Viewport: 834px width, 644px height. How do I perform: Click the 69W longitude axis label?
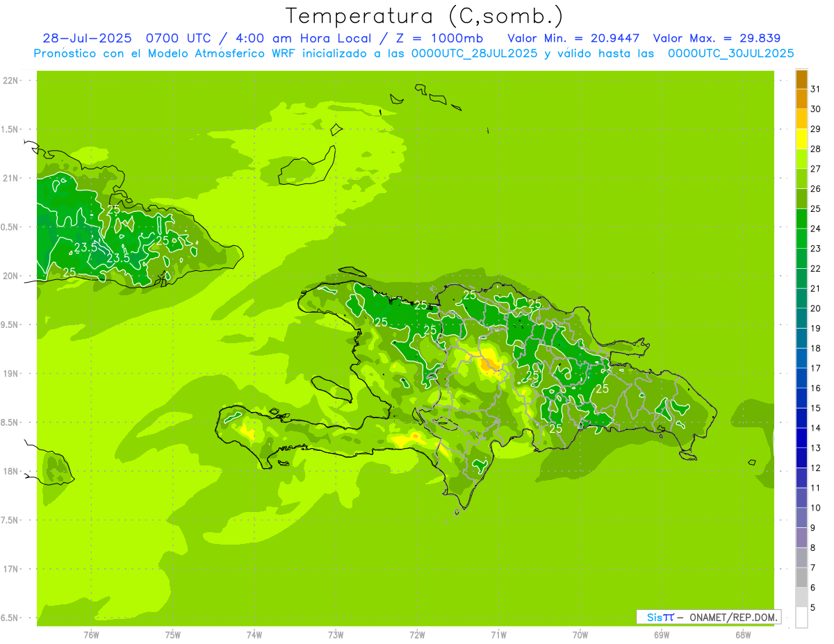click(662, 635)
